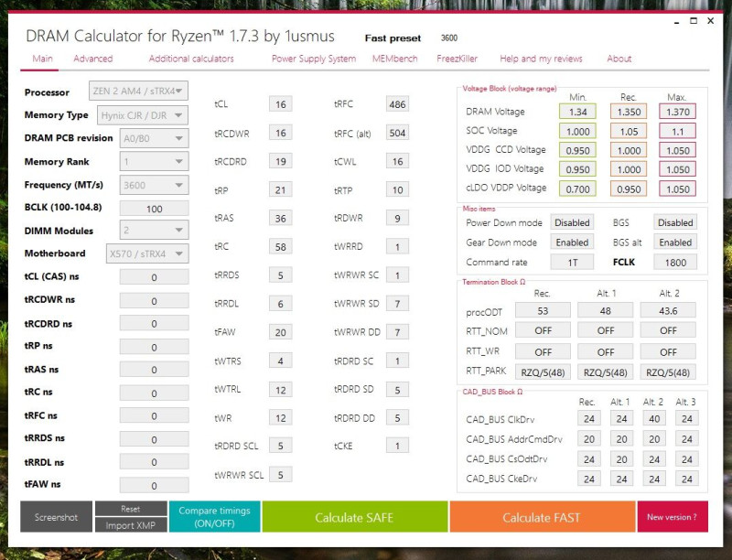Click the Import XMP button
The height and width of the screenshot is (560, 732).
tap(131, 525)
